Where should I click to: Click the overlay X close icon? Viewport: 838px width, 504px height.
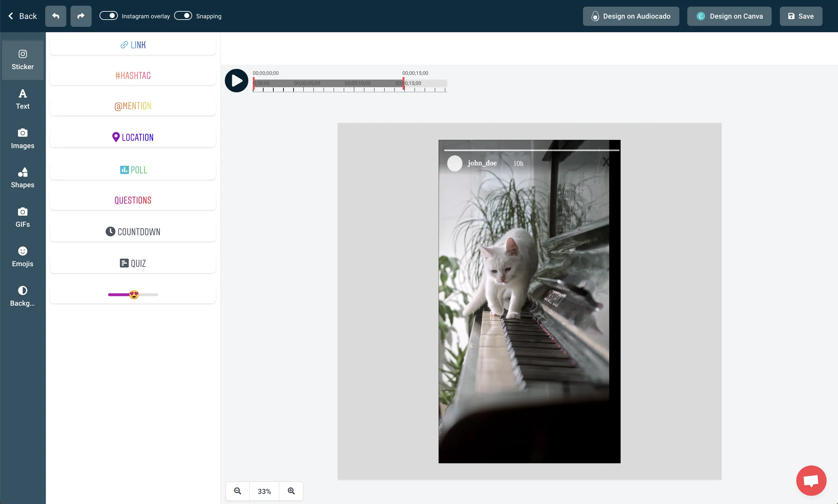605,162
